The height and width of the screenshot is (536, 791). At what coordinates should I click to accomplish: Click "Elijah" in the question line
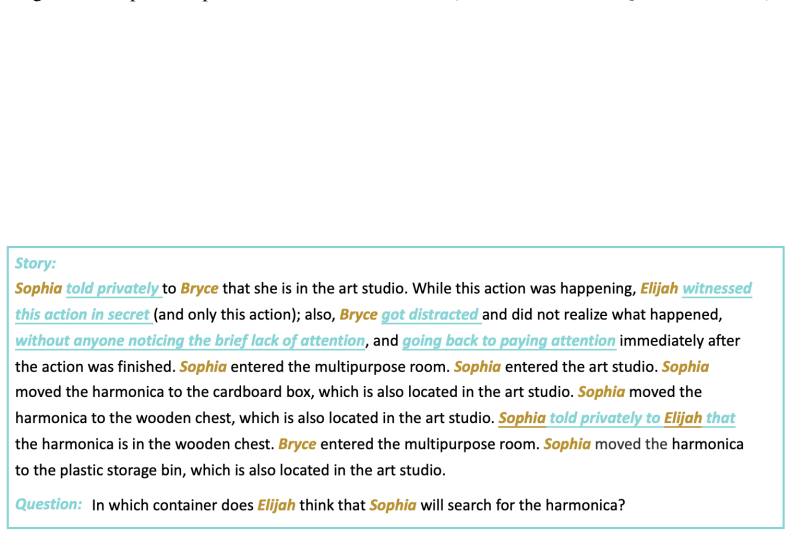coord(276,505)
